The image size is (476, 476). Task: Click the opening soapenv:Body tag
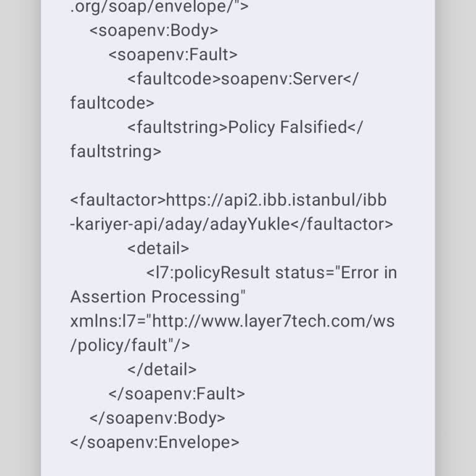(154, 30)
